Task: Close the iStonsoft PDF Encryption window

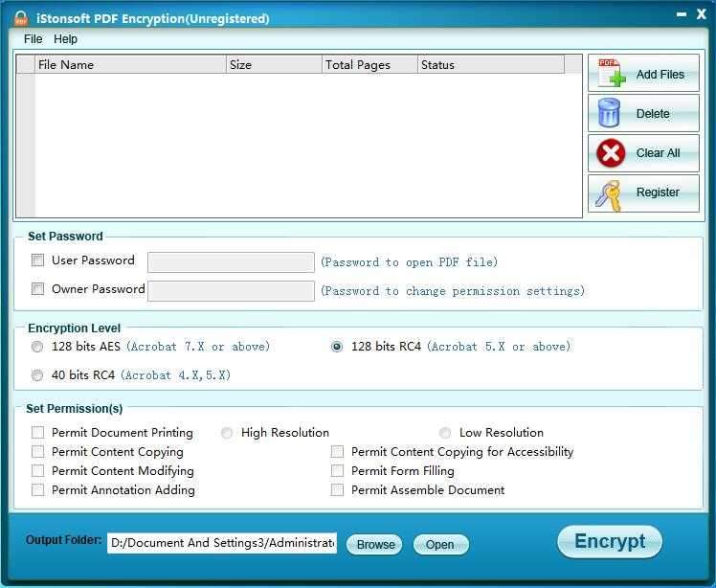Action: [702, 14]
